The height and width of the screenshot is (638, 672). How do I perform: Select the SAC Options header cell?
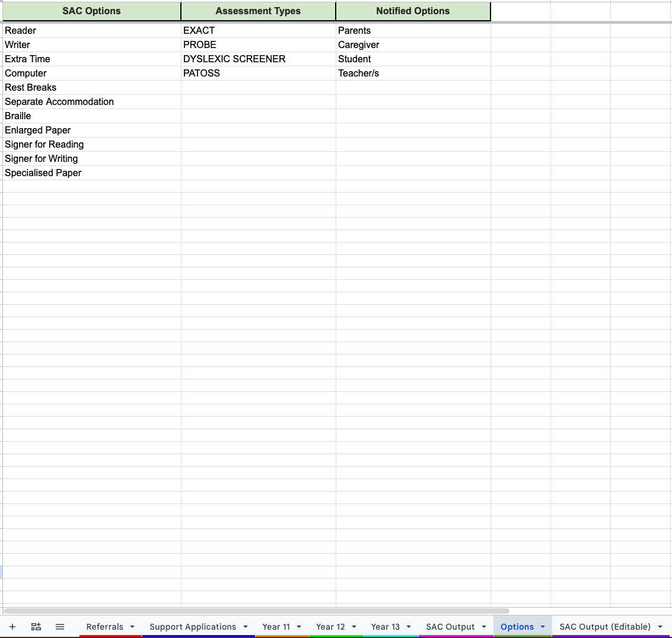coord(92,11)
